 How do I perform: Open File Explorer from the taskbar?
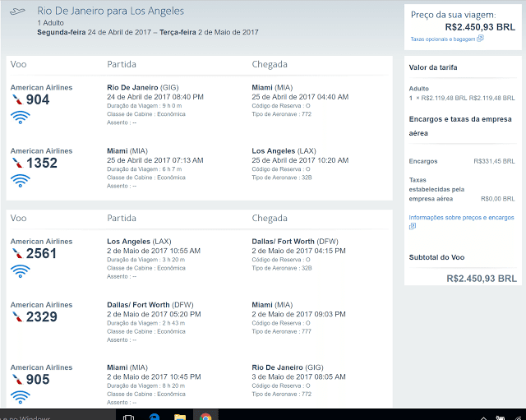click(180, 417)
